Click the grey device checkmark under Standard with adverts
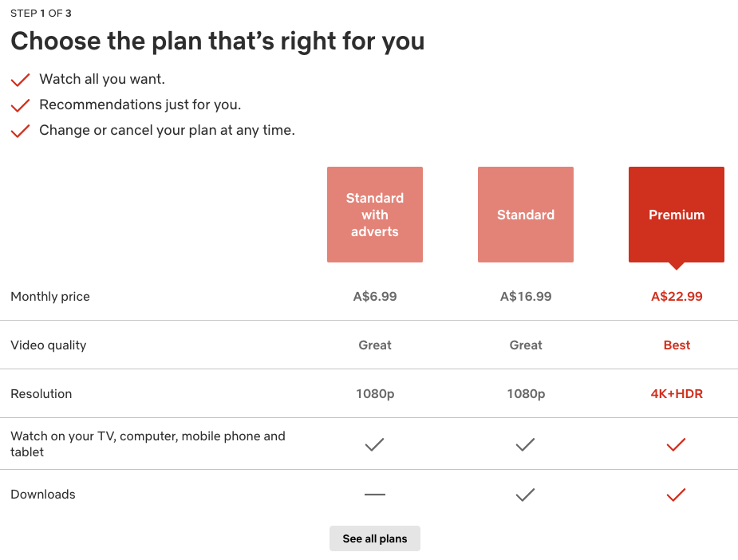 375,444
